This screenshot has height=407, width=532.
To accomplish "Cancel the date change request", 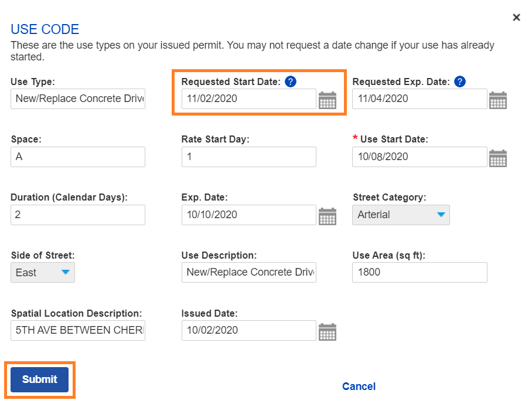I will [359, 386].
